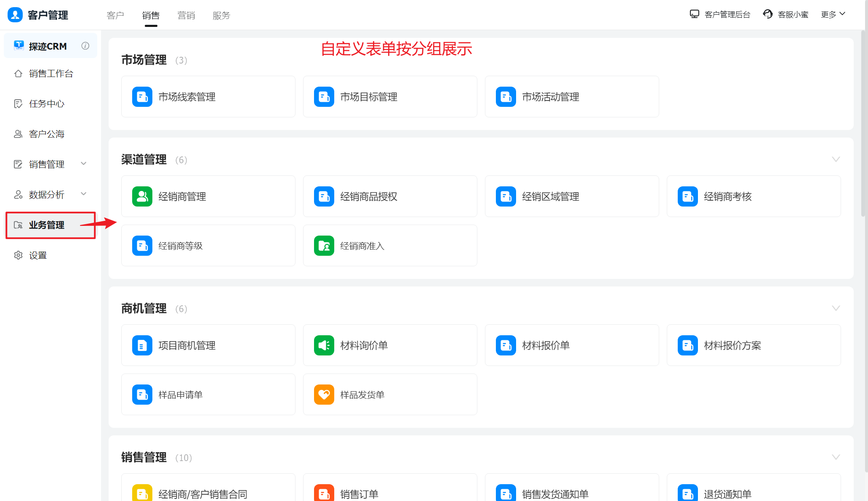Expand the 销售管理 sidebar submenu arrow
The width and height of the screenshot is (868, 501).
click(x=84, y=164)
